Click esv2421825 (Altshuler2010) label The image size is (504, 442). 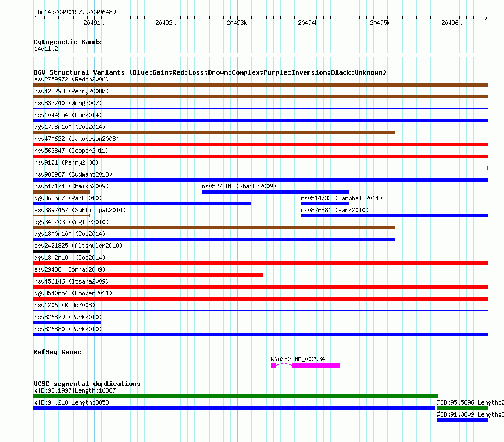coord(78,246)
